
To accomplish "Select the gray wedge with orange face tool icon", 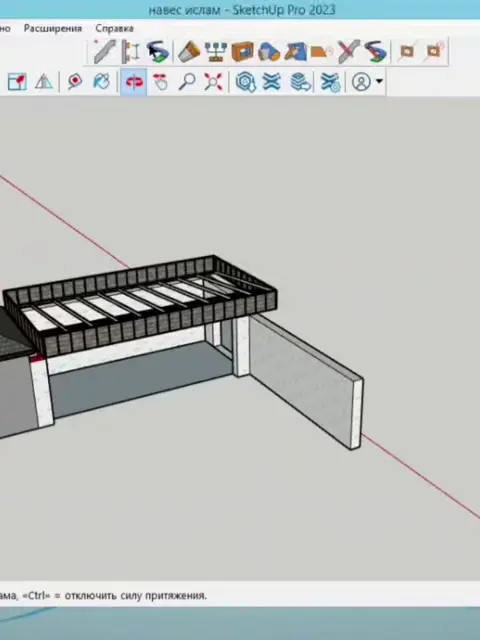I will point(189,51).
